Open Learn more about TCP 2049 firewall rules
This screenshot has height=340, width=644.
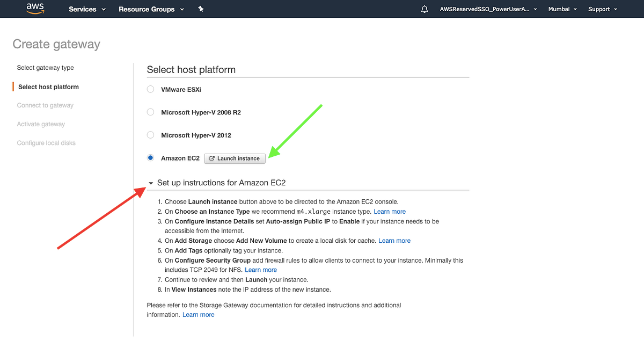(261, 270)
